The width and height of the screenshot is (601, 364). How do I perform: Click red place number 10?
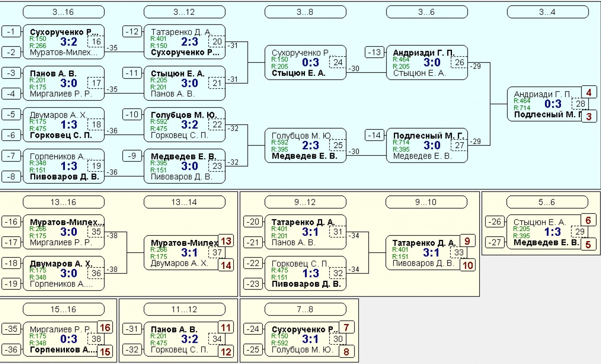(468, 265)
